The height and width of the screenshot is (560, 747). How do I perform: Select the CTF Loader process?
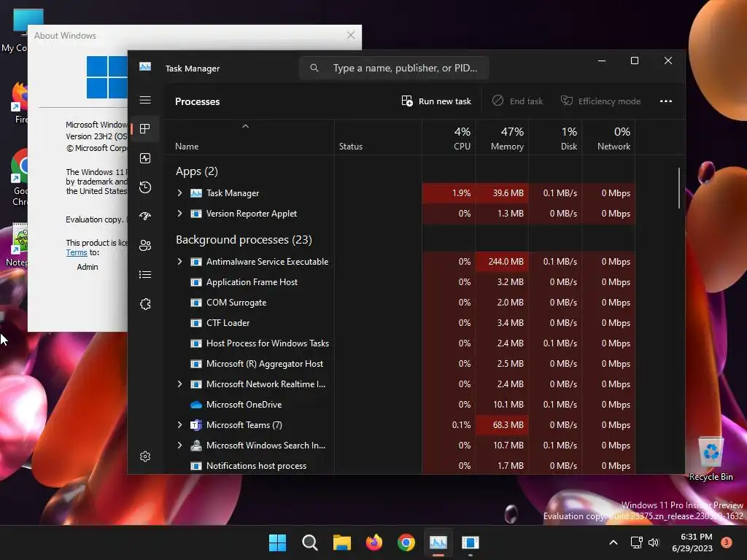tap(400, 323)
